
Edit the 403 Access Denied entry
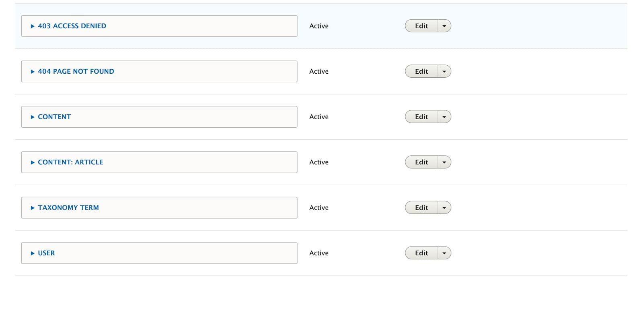point(421,26)
